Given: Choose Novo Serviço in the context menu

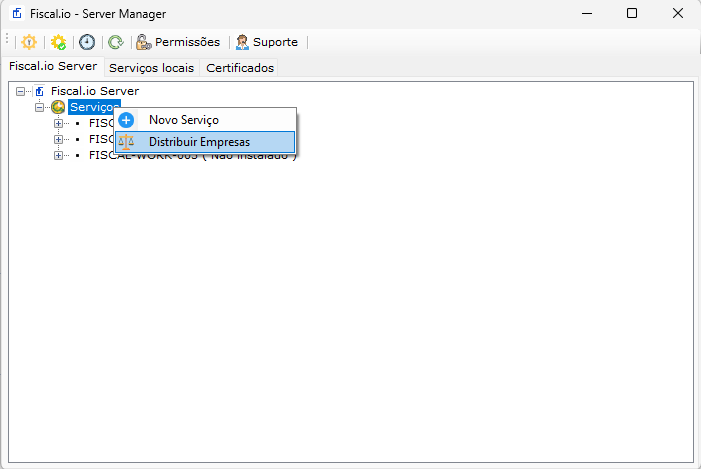Looking at the screenshot, I should [205, 120].
